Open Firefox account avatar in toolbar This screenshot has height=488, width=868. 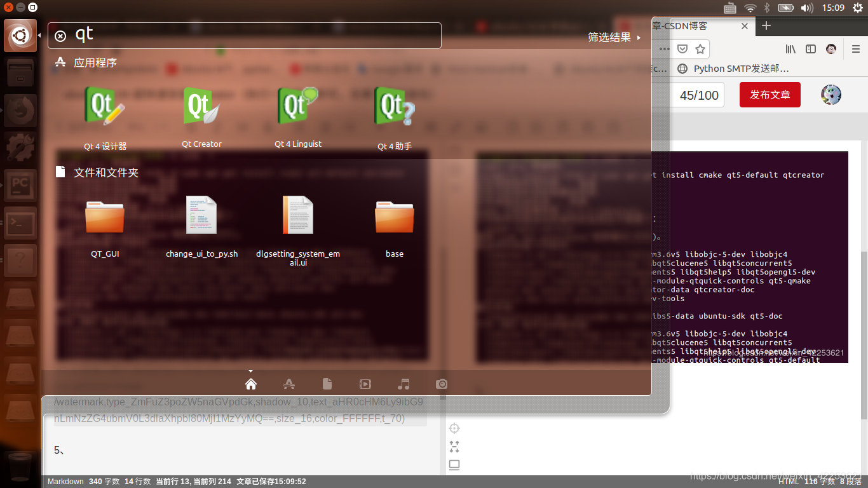point(831,49)
